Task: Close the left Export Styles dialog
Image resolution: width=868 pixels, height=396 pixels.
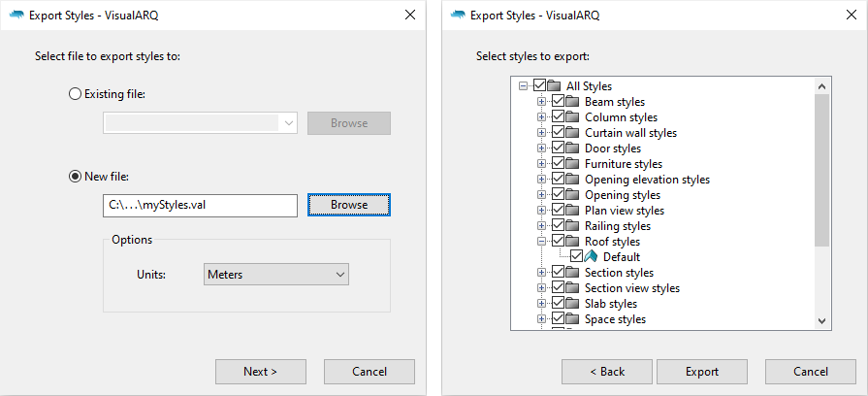Action: click(410, 15)
